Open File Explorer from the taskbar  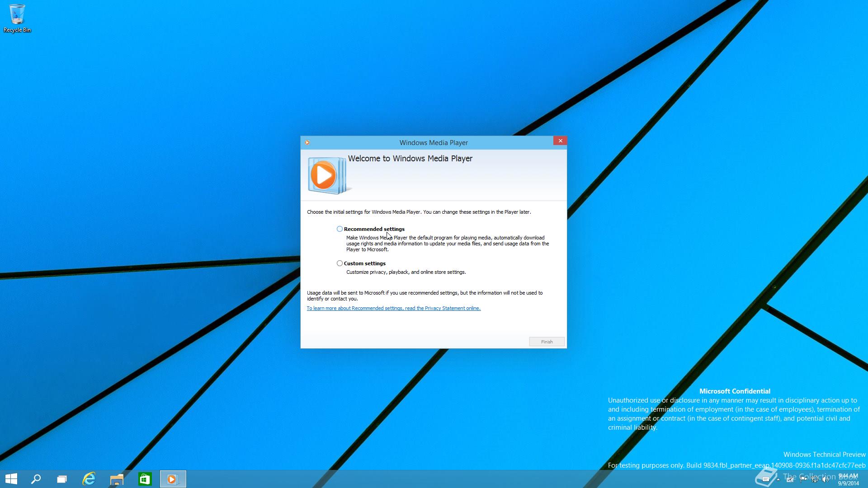[x=117, y=479]
